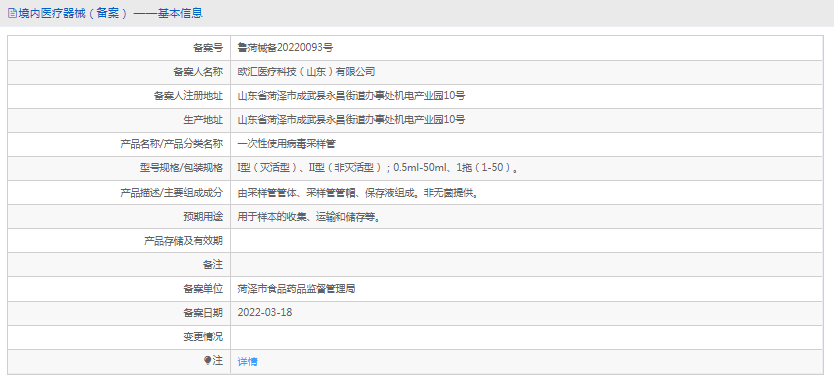This screenshot has height=380, width=834.
Task: Click the lightbulb icon beside 注
Action: [x=207, y=361]
